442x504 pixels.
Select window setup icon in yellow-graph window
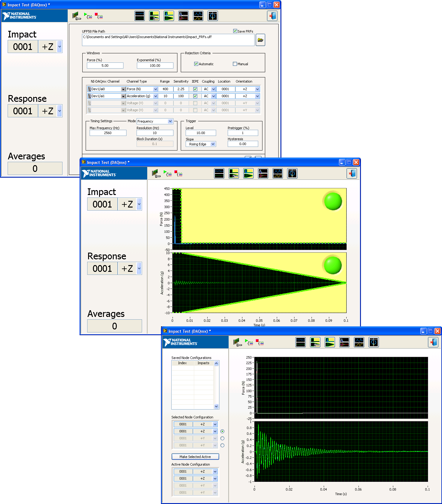[x=234, y=173]
